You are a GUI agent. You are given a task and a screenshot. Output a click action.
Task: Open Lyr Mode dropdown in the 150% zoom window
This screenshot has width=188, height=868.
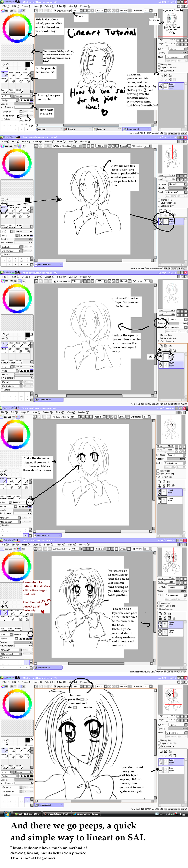point(178,725)
